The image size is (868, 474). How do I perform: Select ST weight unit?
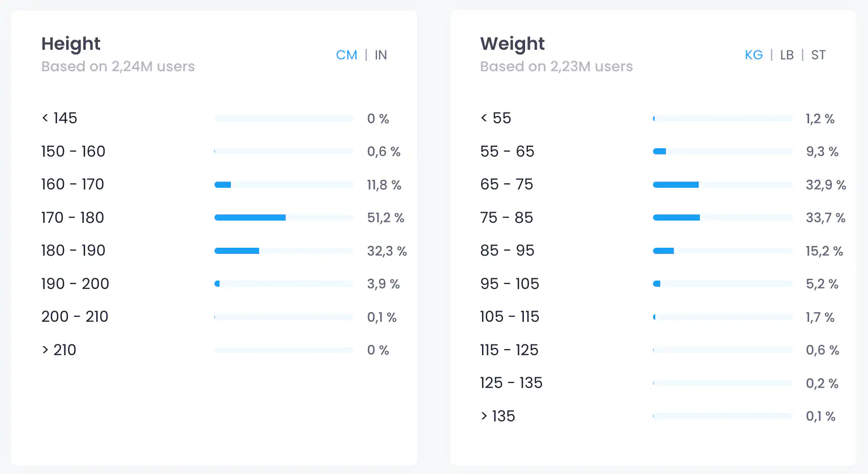pyautogui.click(x=818, y=55)
